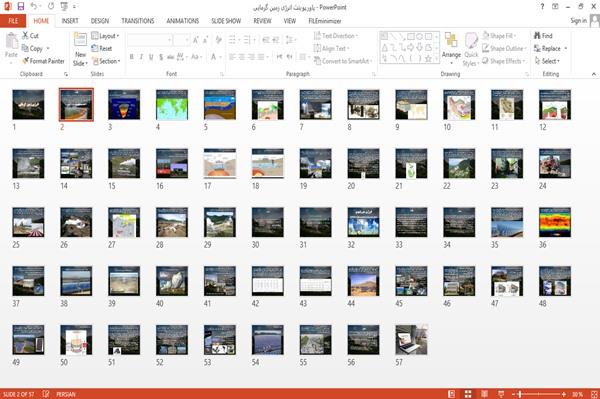Click the PERSIAN language indicator
Viewport: 600px width, 399px height.
tap(66, 394)
